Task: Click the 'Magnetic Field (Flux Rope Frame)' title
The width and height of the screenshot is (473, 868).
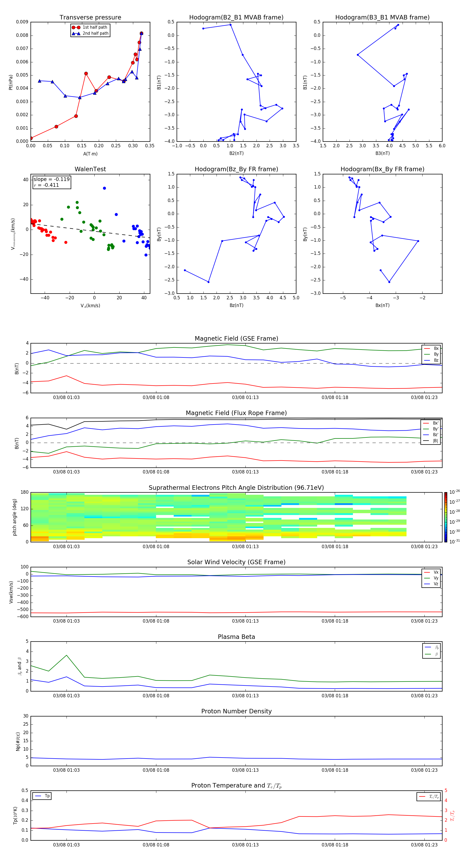Action: click(x=236, y=413)
